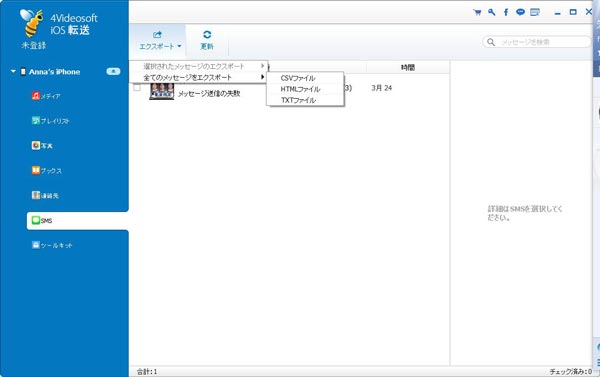The image size is (600, 377).
Task: Select 全てのメッセージをエクスポート menu item
Action: (198, 77)
